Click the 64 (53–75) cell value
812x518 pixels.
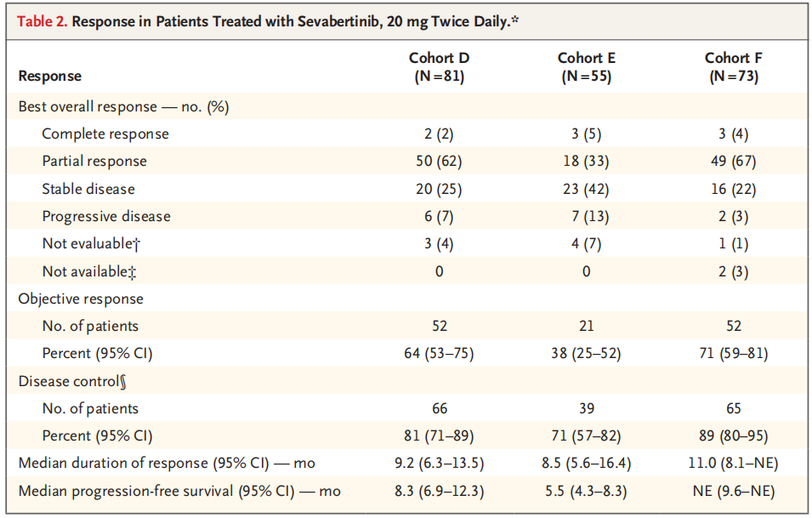439,354
